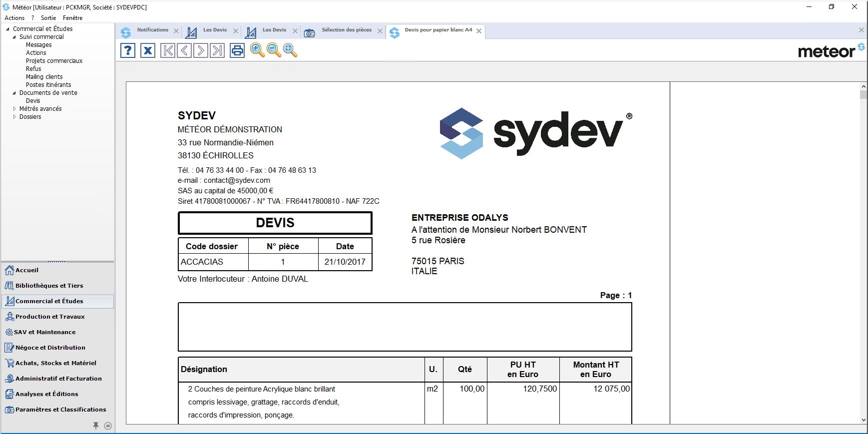Open Postes itinérants in the tree
The image size is (868, 434).
click(48, 85)
